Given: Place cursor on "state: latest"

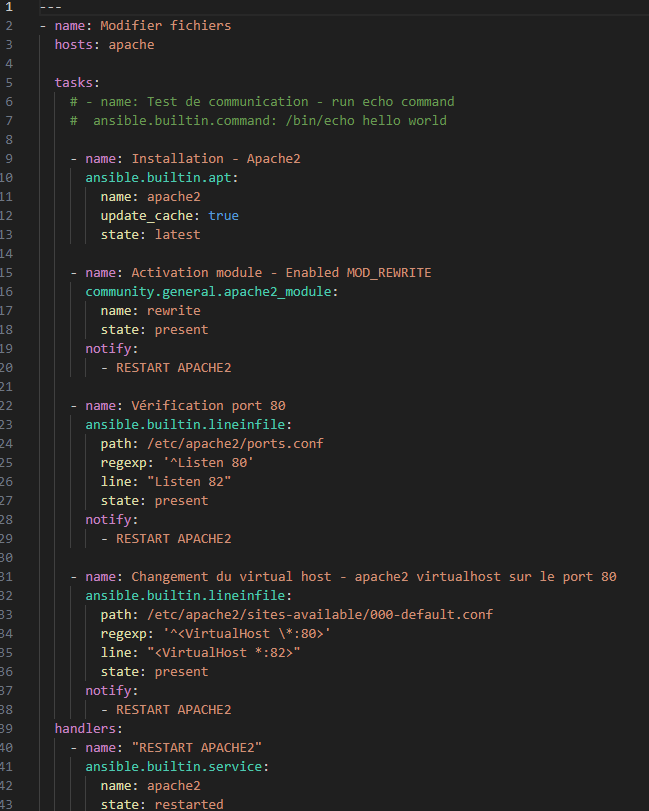Looking at the screenshot, I should point(150,235).
